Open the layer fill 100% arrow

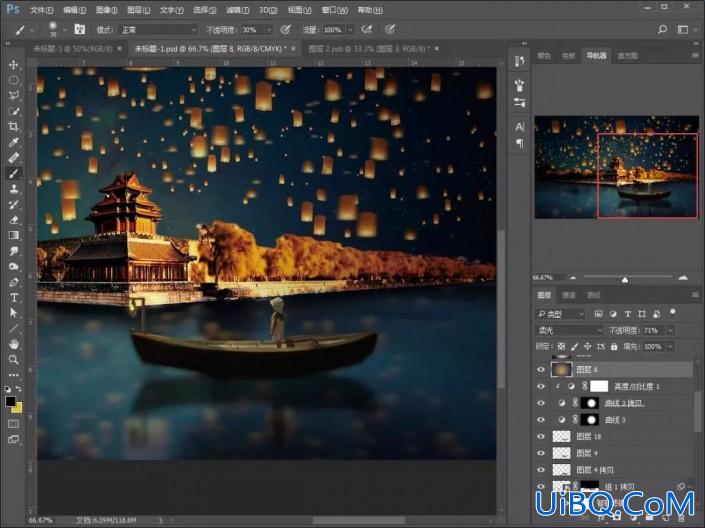coord(670,347)
